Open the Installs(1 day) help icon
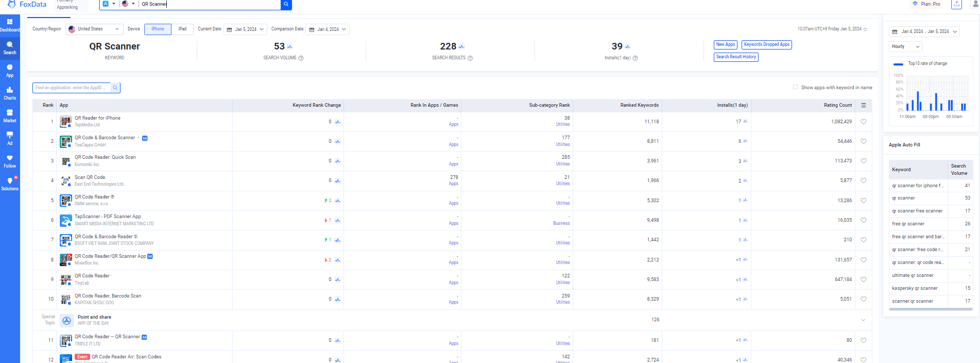 click(635, 58)
